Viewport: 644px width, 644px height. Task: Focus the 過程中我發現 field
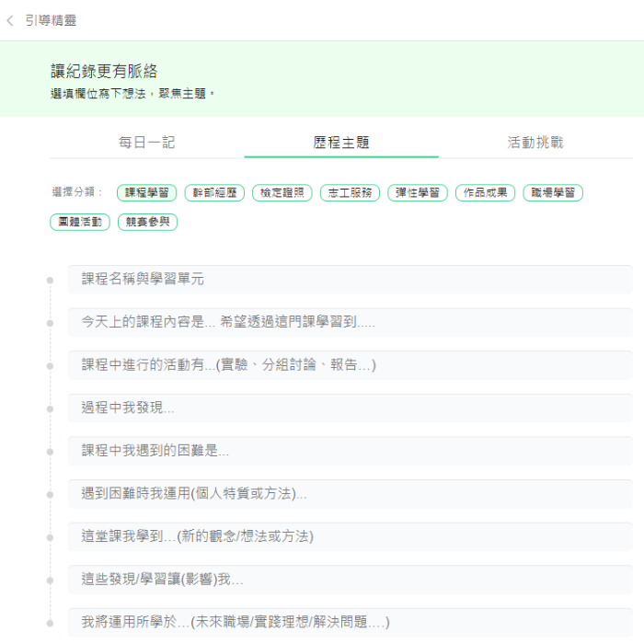tap(350, 408)
